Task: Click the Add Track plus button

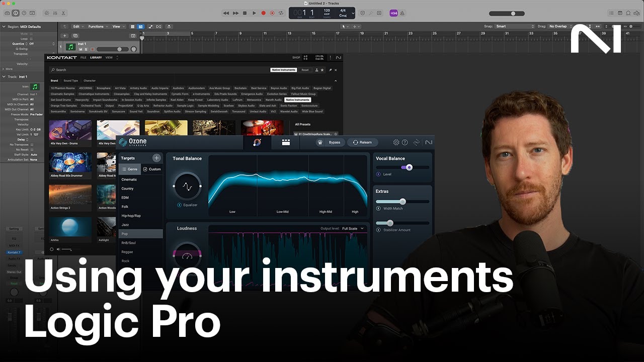Action: tap(64, 36)
